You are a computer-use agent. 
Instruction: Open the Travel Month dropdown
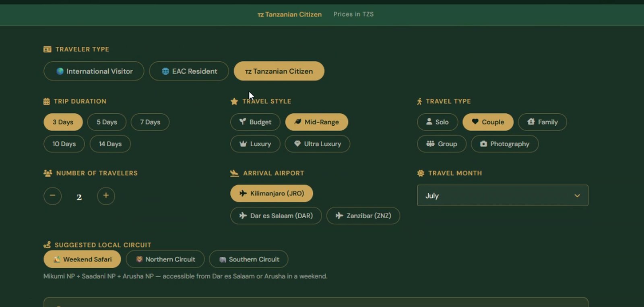point(502,195)
